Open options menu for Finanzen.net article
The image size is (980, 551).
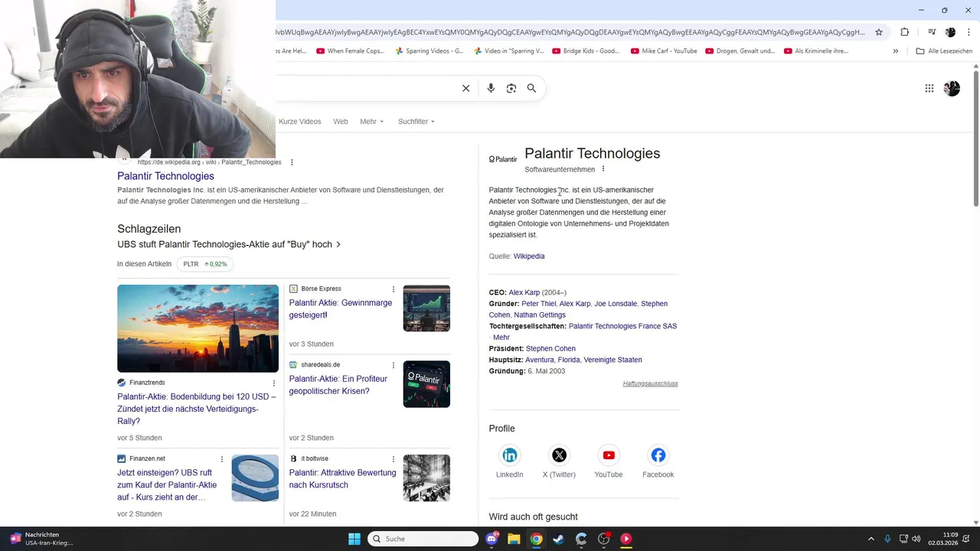(222, 459)
